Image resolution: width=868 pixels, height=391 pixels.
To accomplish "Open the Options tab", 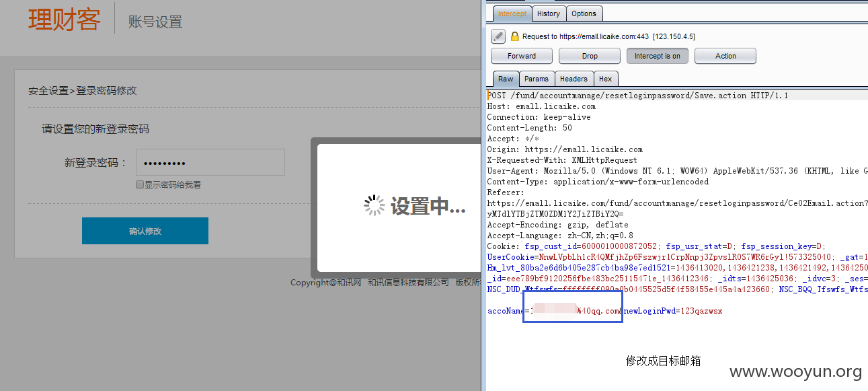I will click(584, 13).
